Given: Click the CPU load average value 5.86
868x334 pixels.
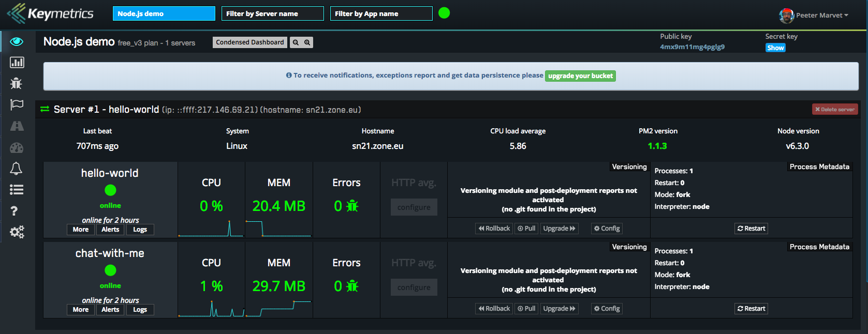Looking at the screenshot, I should pos(518,146).
